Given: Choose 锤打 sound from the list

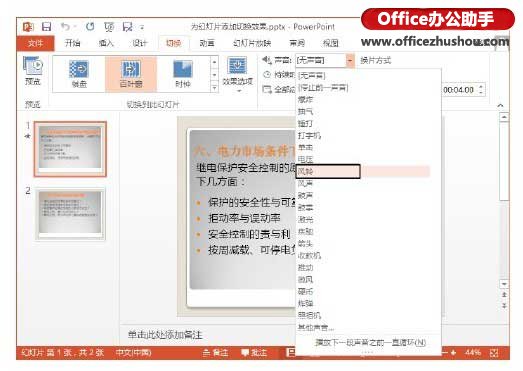Looking at the screenshot, I should pos(368,123).
